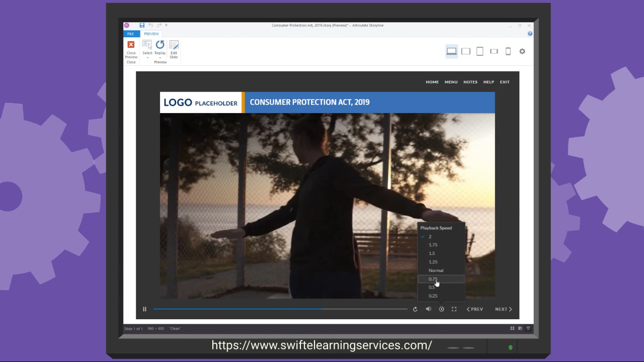
Task: Click HOME in the course navigation
Action: pyautogui.click(x=432, y=82)
